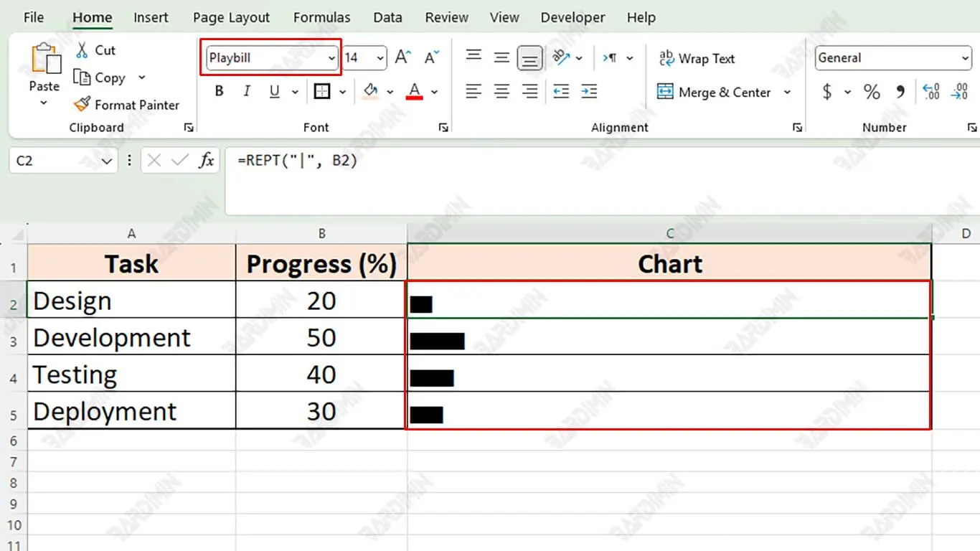Open the Page Layout tab
Image resolution: width=980 pixels, height=551 pixels.
tap(231, 17)
